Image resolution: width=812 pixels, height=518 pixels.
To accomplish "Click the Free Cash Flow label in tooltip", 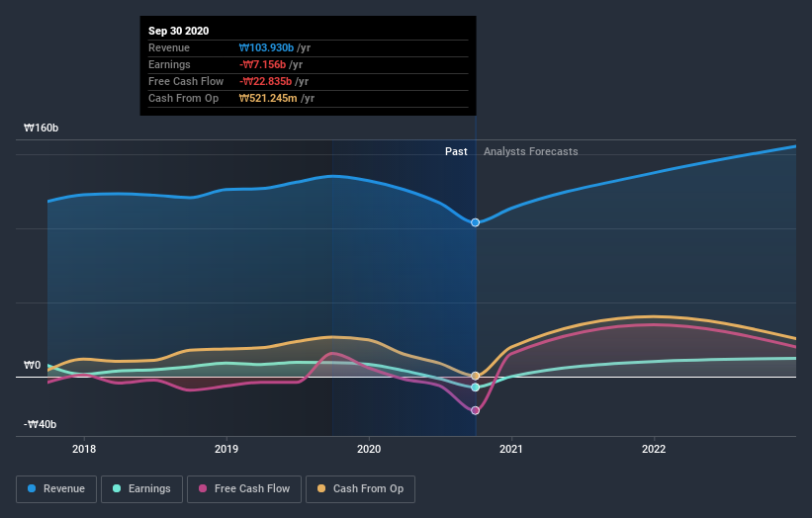I will (186, 81).
